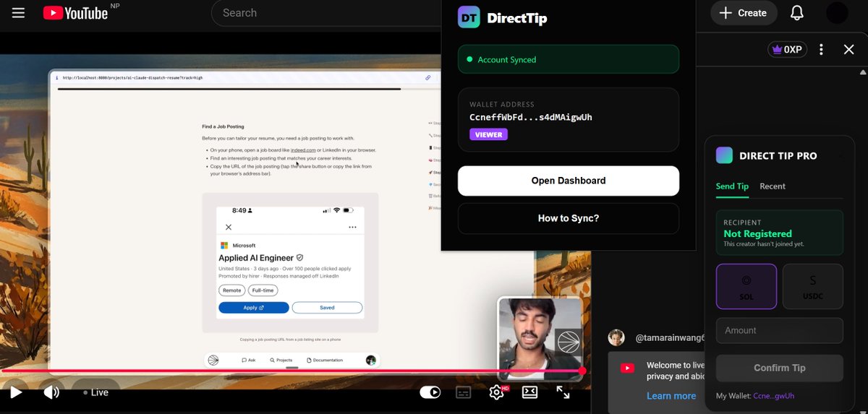868x414 pixels.
Task: Click the Confirm Tip button
Action: pos(780,368)
